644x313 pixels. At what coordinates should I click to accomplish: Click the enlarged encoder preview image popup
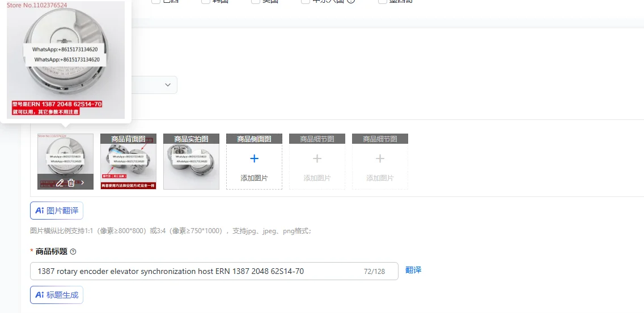[x=66, y=60]
